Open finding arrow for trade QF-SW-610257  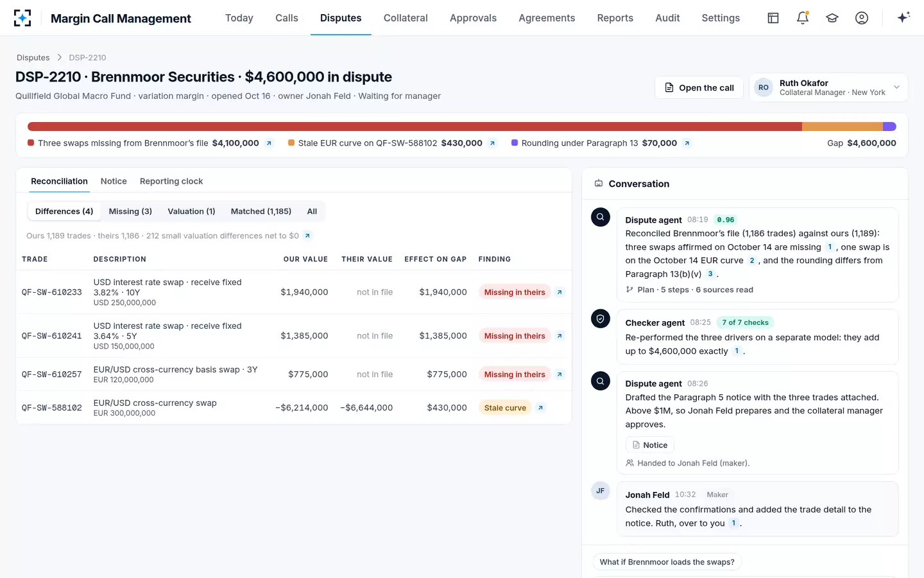click(560, 374)
